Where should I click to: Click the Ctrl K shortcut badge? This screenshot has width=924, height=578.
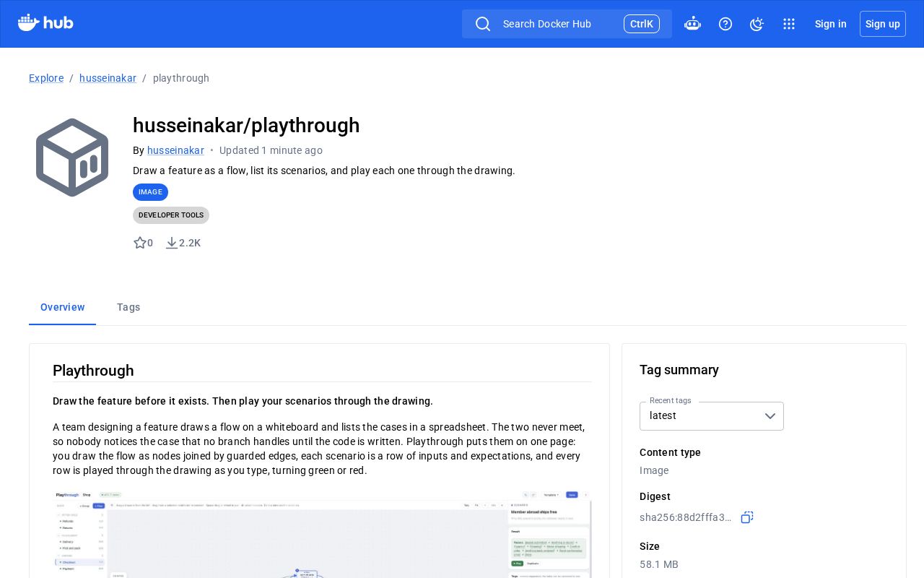click(642, 24)
